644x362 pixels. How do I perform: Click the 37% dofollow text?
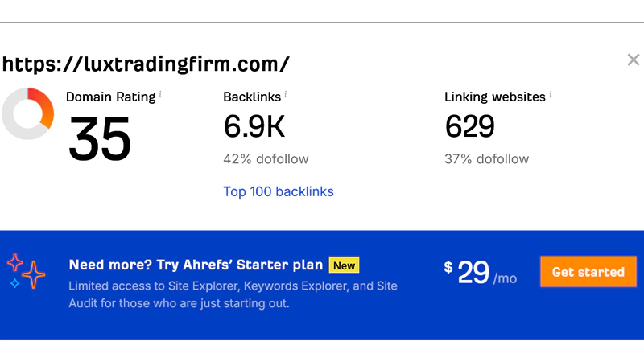[486, 159]
